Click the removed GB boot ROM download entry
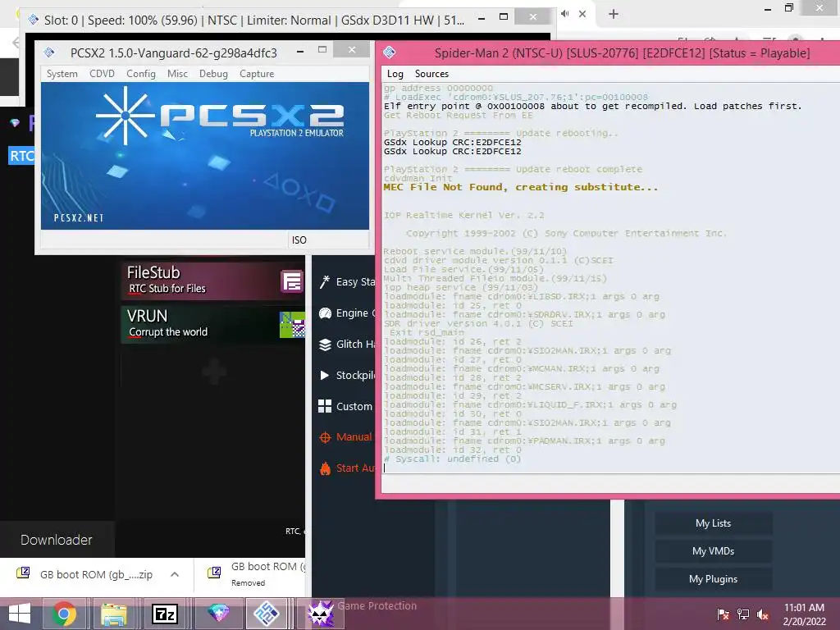The image size is (840, 630). (257, 573)
